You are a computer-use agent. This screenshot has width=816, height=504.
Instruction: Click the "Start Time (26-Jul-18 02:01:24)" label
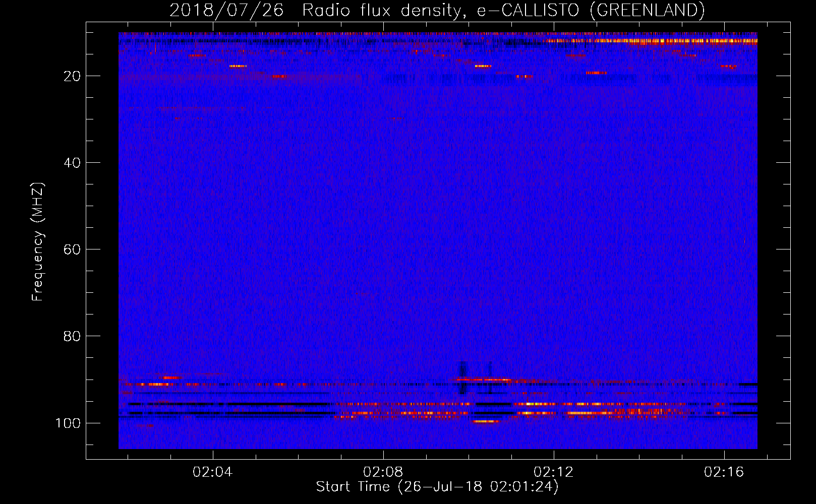pyautogui.click(x=437, y=487)
